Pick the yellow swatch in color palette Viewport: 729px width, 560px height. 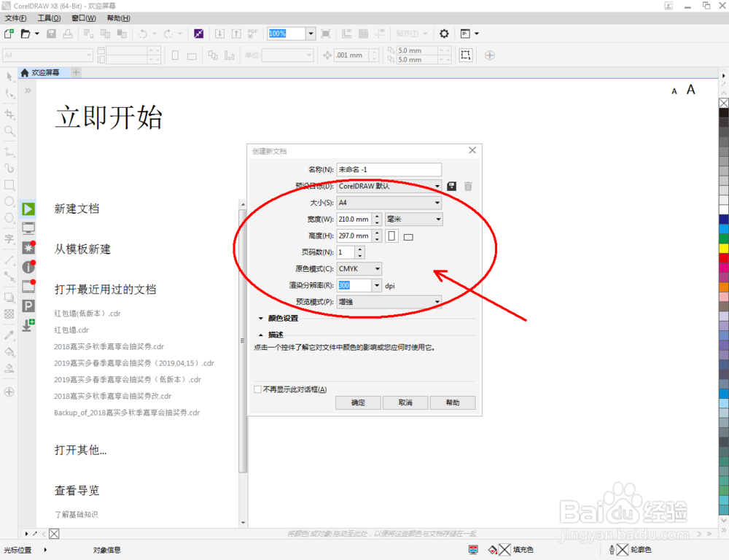click(x=724, y=248)
